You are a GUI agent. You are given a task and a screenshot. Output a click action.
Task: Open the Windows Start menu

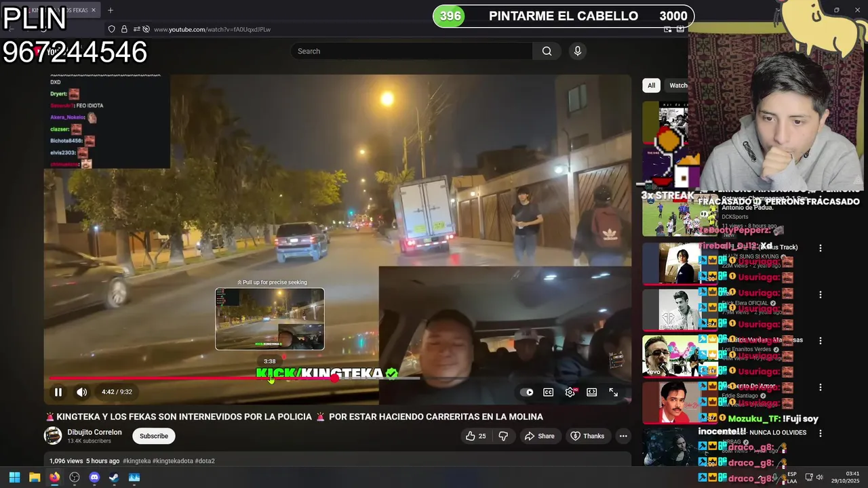tap(14, 477)
